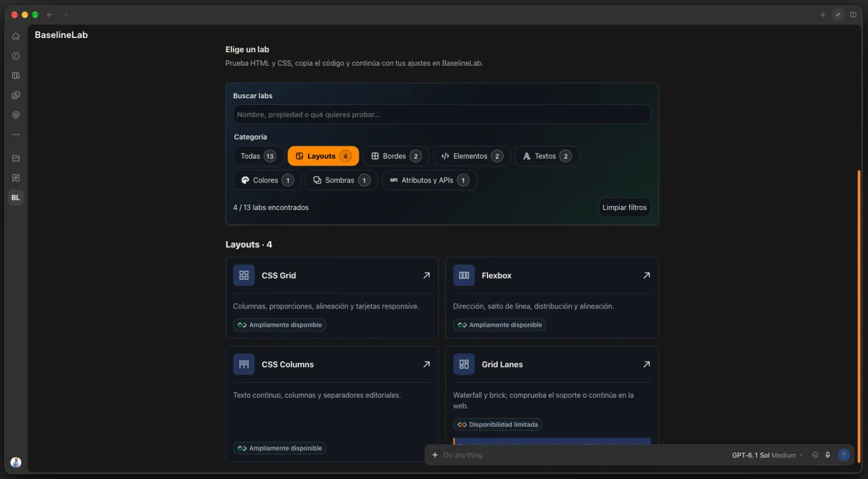Viewport: 868px width, 479px height.
Task: Select the BL BaselineLab sidebar shortcut
Action: [16, 198]
